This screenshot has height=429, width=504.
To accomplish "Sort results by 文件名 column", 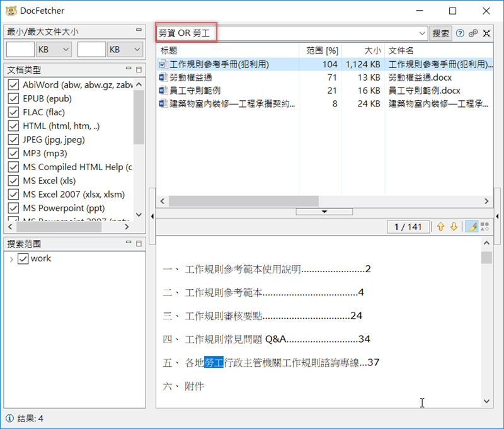I will 438,50.
